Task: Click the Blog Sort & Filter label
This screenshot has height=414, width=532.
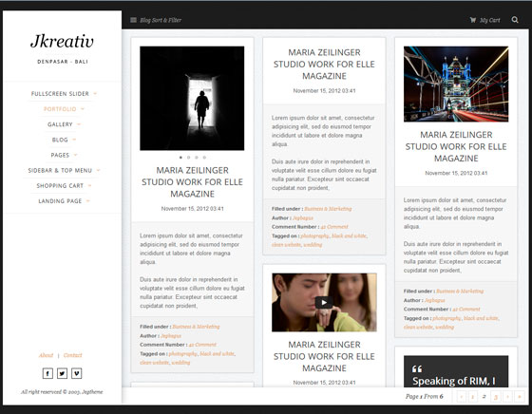Action: [161, 20]
